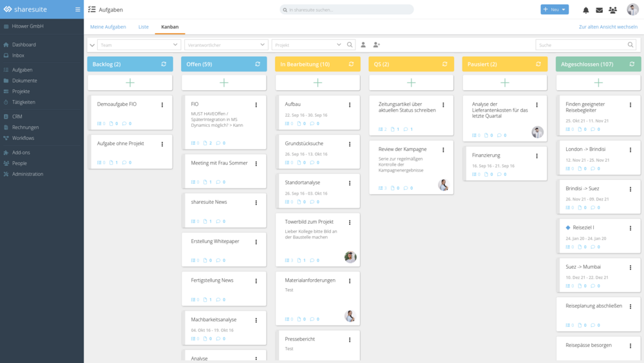This screenshot has height=363, width=644.
Task: Refresh the In Bearbeitung column
Action: 351,64
